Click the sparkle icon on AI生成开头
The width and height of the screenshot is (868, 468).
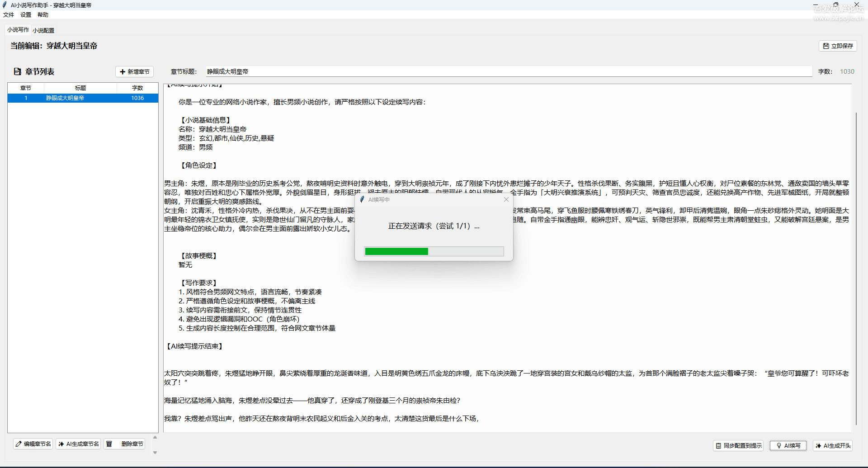click(x=818, y=446)
